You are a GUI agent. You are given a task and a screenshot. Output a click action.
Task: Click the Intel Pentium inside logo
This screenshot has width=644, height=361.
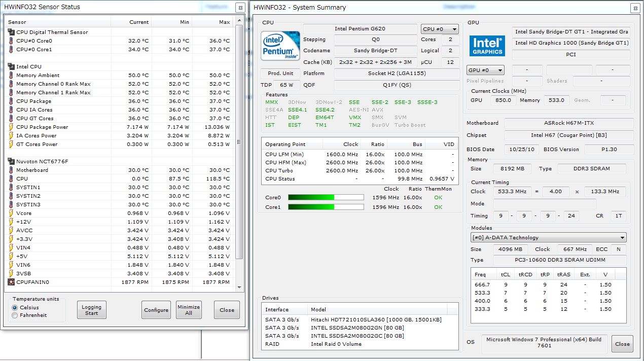280,46
